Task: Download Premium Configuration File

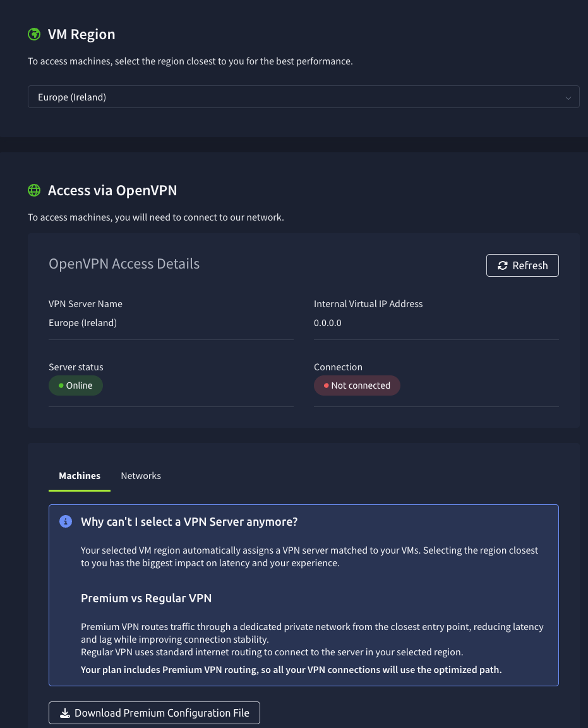Action: [155, 713]
